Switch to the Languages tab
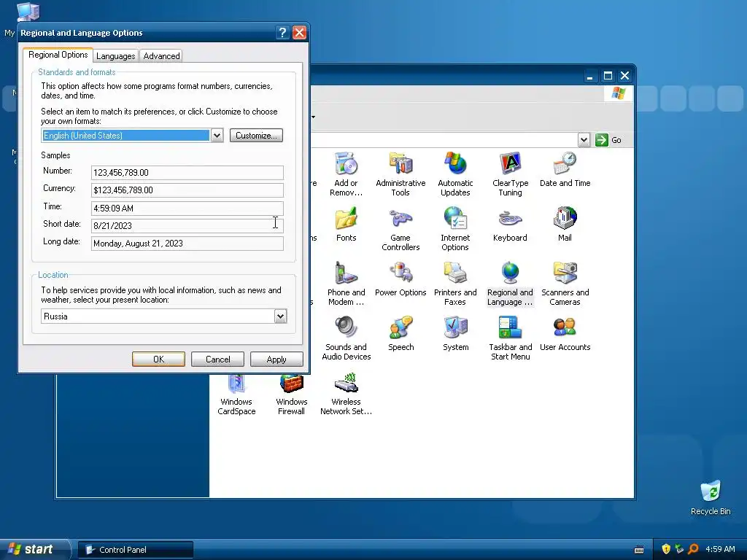 tap(116, 56)
